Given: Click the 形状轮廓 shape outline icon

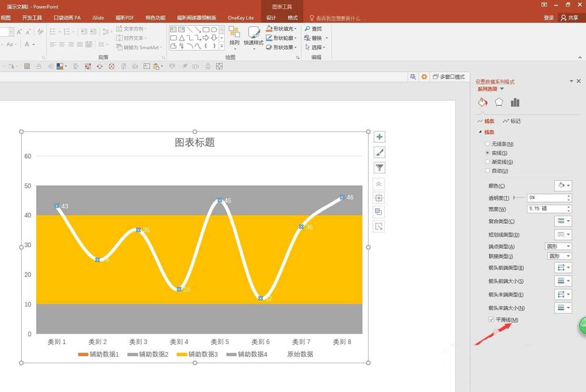Looking at the screenshot, I should point(269,38).
